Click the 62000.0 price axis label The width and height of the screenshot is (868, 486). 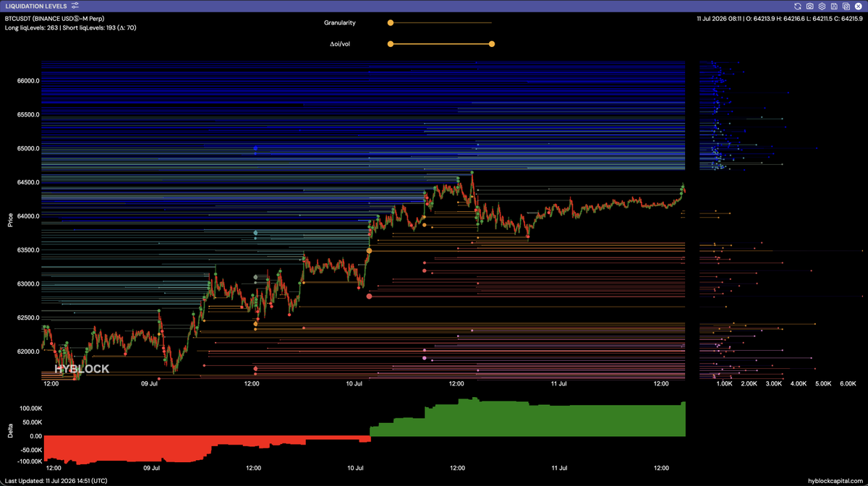[x=27, y=351]
